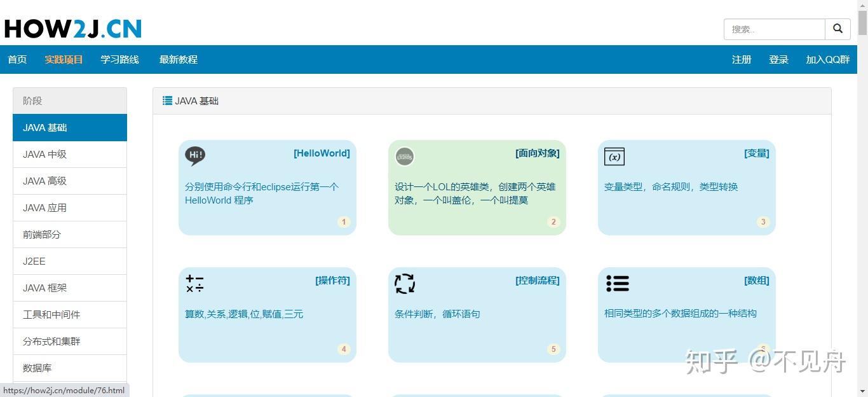
Task: Select JAVA 中级 in the sidebar
Action: point(70,154)
